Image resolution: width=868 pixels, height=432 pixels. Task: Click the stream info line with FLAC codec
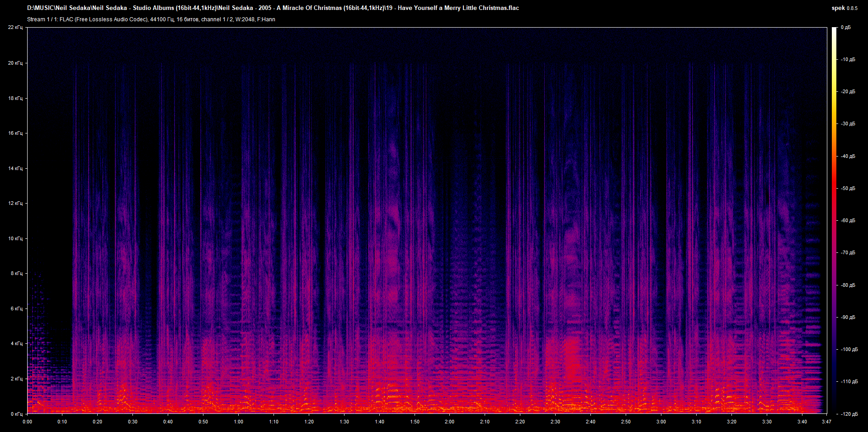coord(151,19)
